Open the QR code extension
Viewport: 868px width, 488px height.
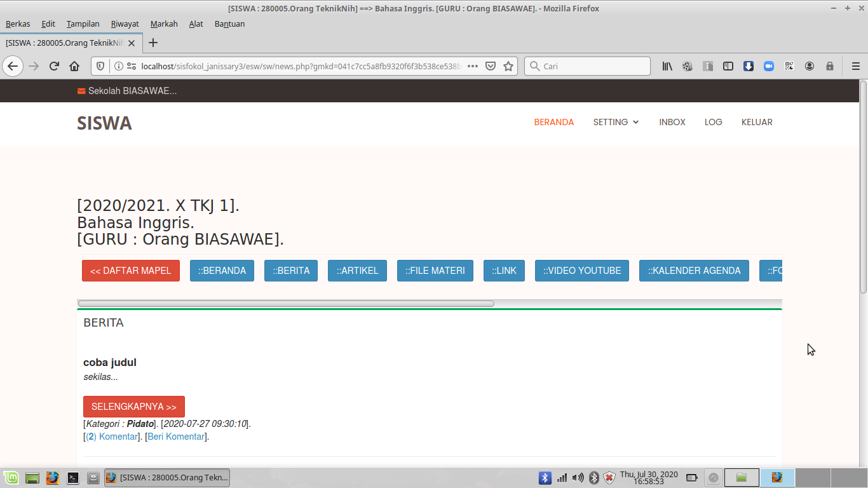789,66
